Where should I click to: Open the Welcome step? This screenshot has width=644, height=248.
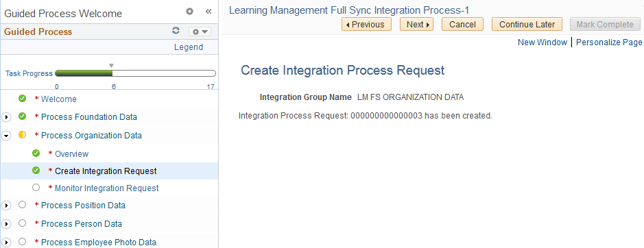tap(59, 99)
